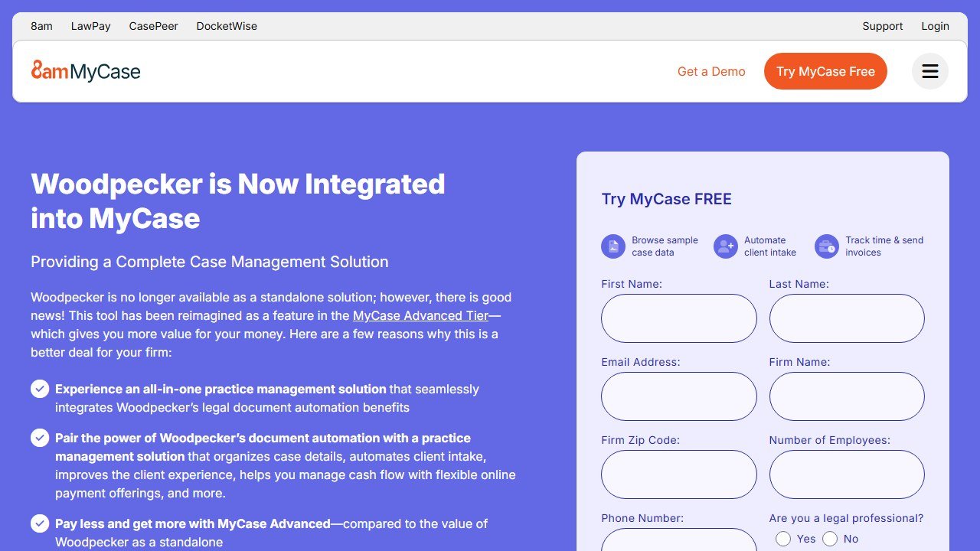This screenshot has height=551, width=980.
Task: Open the LawPay top bar link
Action: pyautogui.click(x=91, y=26)
